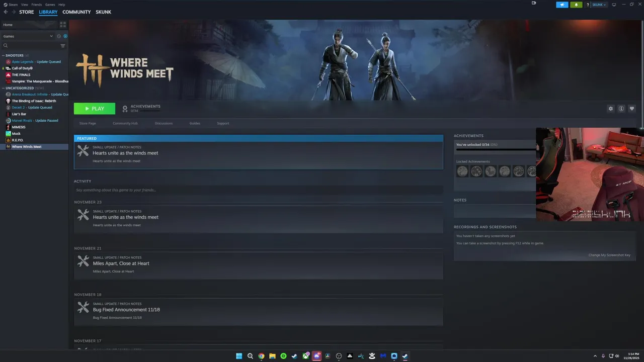
Task: Switch to the COMMUNITY tab
Action: pyautogui.click(x=76, y=12)
